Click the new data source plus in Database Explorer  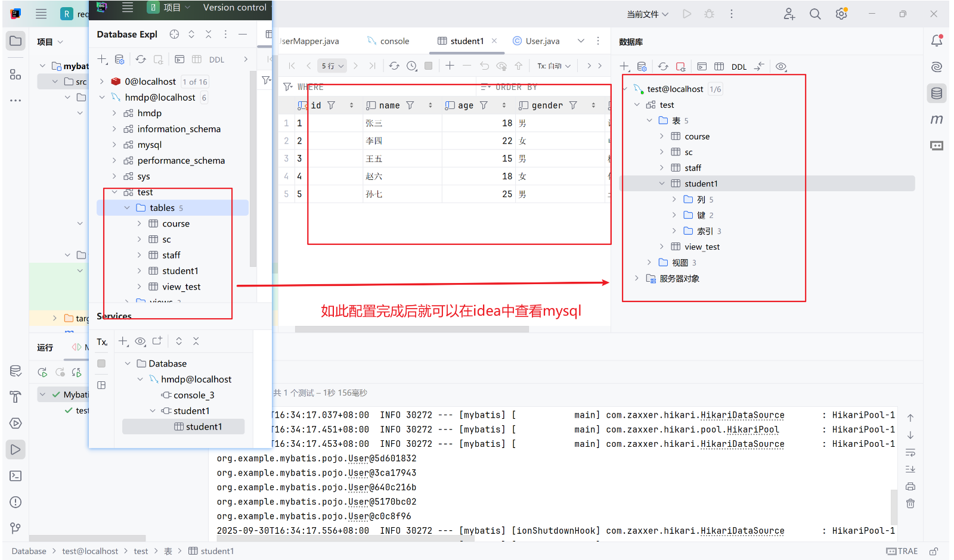[102, 60]
